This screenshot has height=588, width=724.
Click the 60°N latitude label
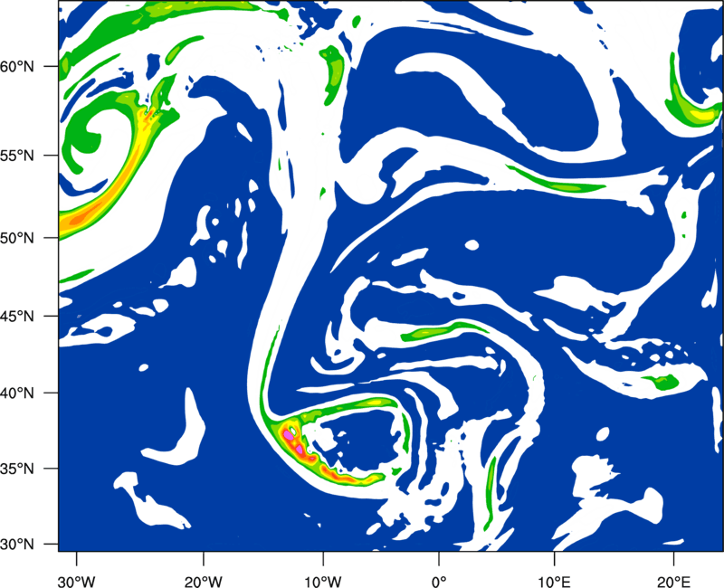pos(19,66)
